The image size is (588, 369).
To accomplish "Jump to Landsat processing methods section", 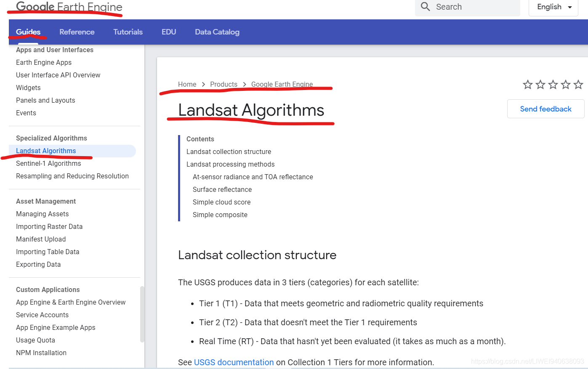I will 230,164.
